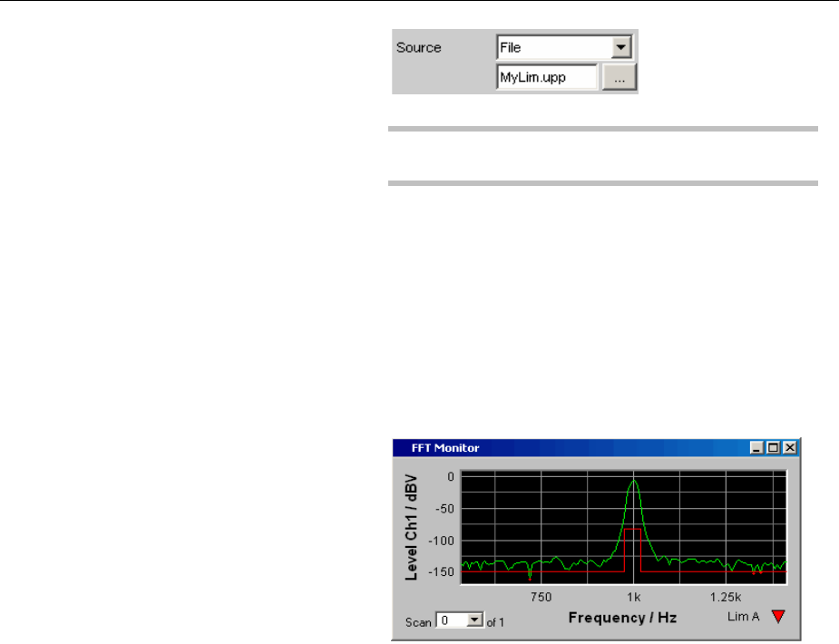839x644 pixels.
Task: Close the FFT Monitor window
Action: pyautogui.click(x=790, y=448)
